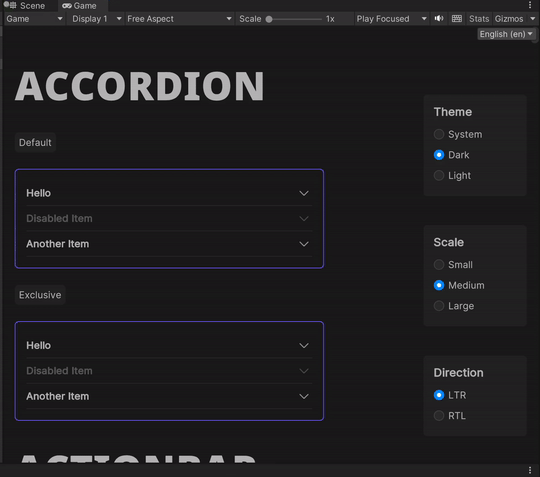Open the Gizmos dropdown arrow

click(x=532, y=19)
